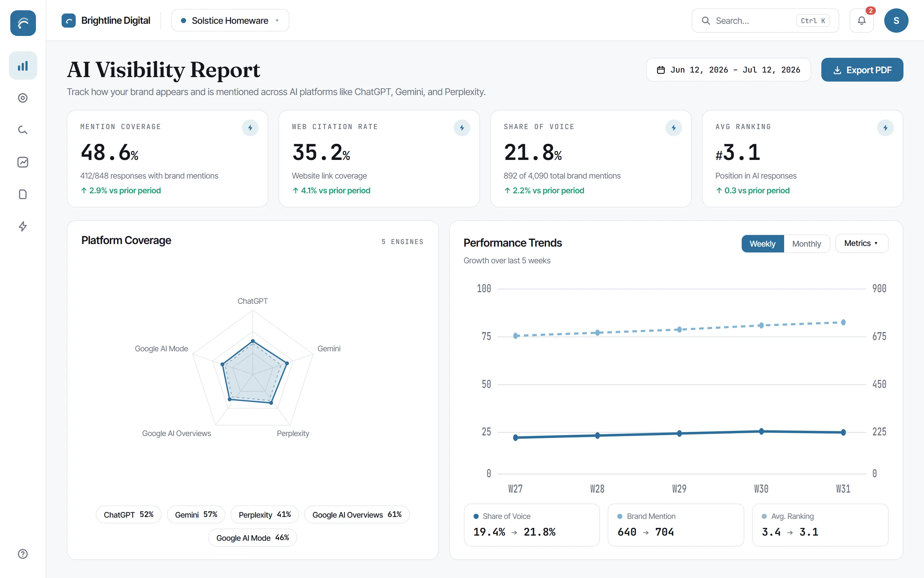Focus the Search input field
Viewport: 924px width, 578px height.
(x=765, y=21)
